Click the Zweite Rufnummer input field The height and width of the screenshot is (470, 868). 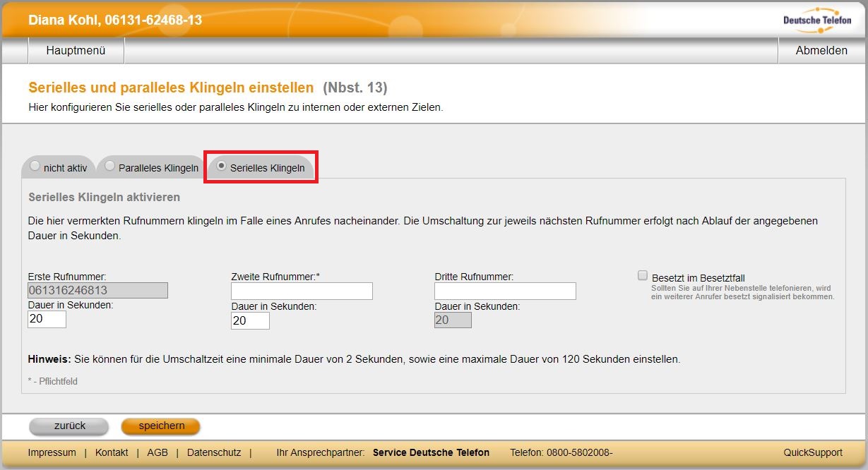(x=302, y=291)
